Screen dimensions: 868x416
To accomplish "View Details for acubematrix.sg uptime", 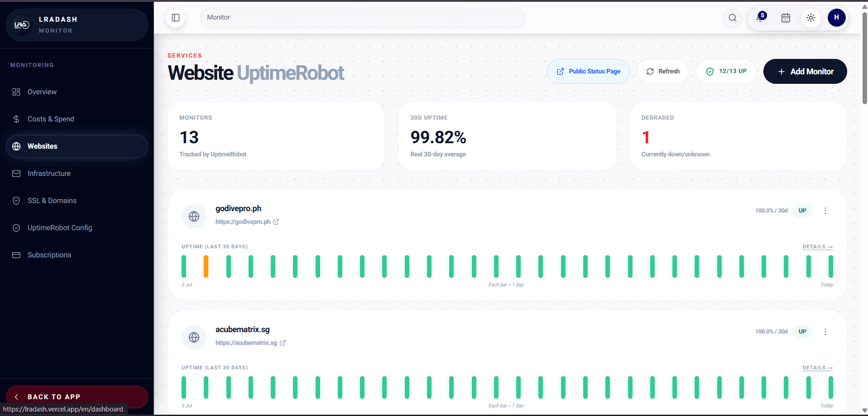I will tap(818, 368).
